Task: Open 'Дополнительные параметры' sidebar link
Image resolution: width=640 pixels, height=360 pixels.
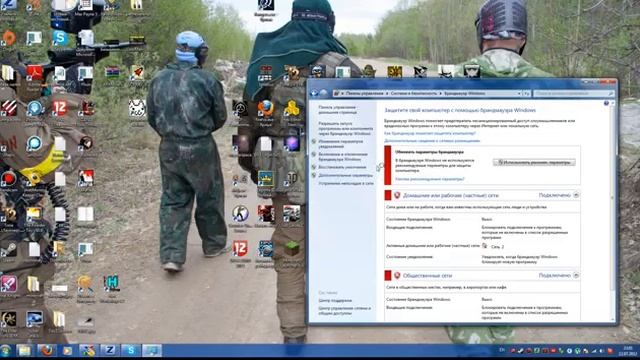Action: pos(345,175)
